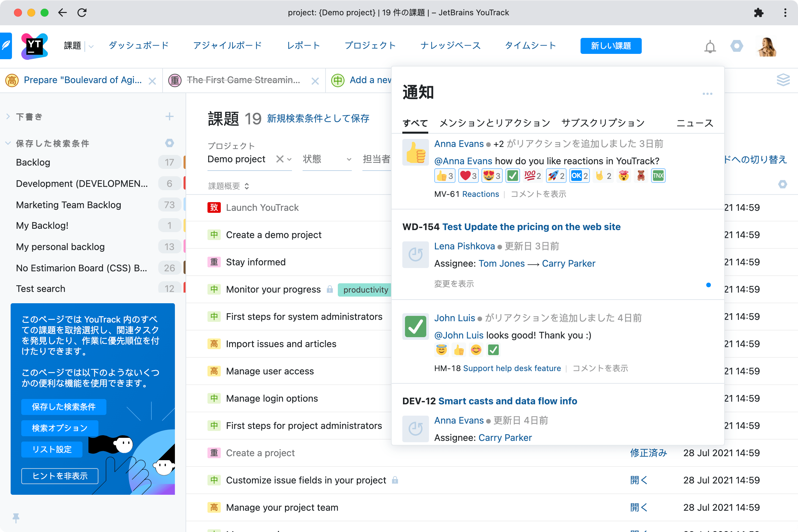Open the notifications bell icon
The height and width of the screenshot is (532, 798).
710,46
